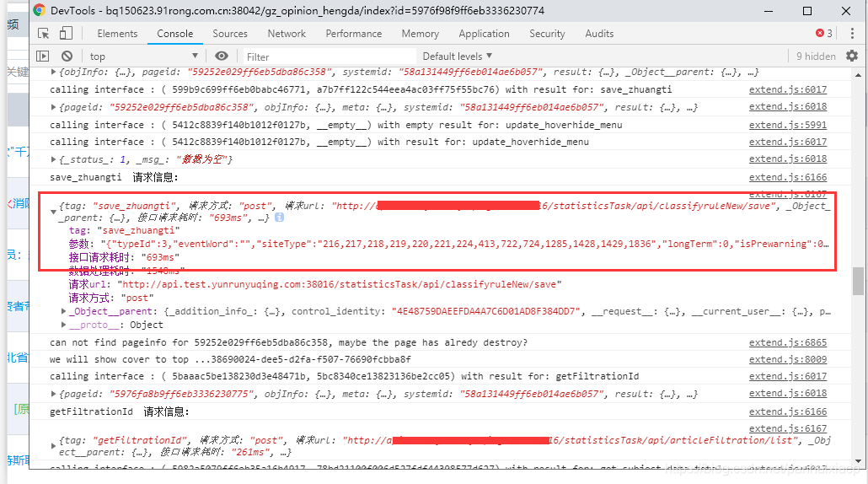Click the console vertical scrollbar thumb
Image resolution: width=868 pixels, height=484 pixels.
point(858,282)
